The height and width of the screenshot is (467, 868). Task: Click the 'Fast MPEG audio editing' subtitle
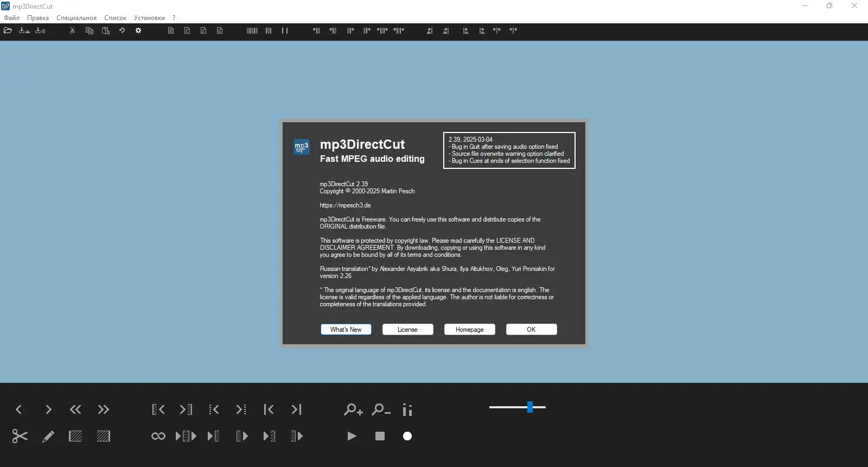[372, 159]
